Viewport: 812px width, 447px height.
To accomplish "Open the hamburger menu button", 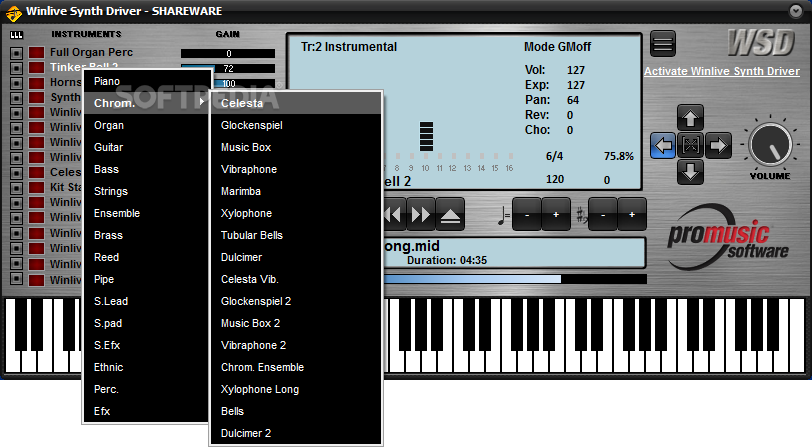I will pyautogui.click(x=662, y=44).
